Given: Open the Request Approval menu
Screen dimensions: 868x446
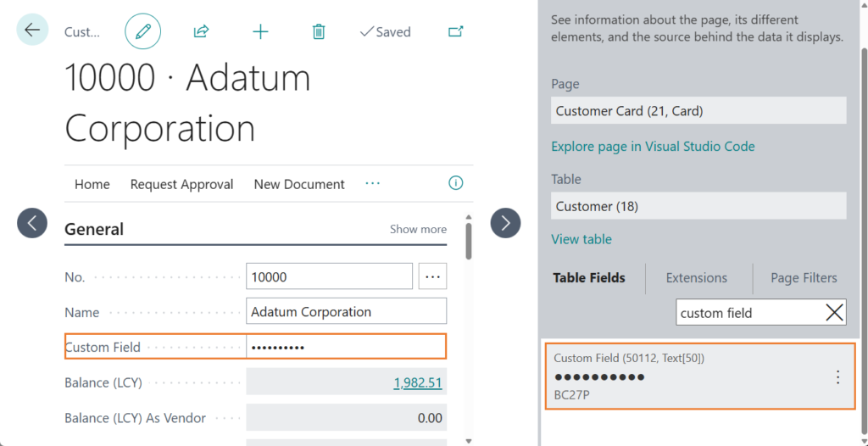Looking at the screenshot, I should click(x=181, y=184).
